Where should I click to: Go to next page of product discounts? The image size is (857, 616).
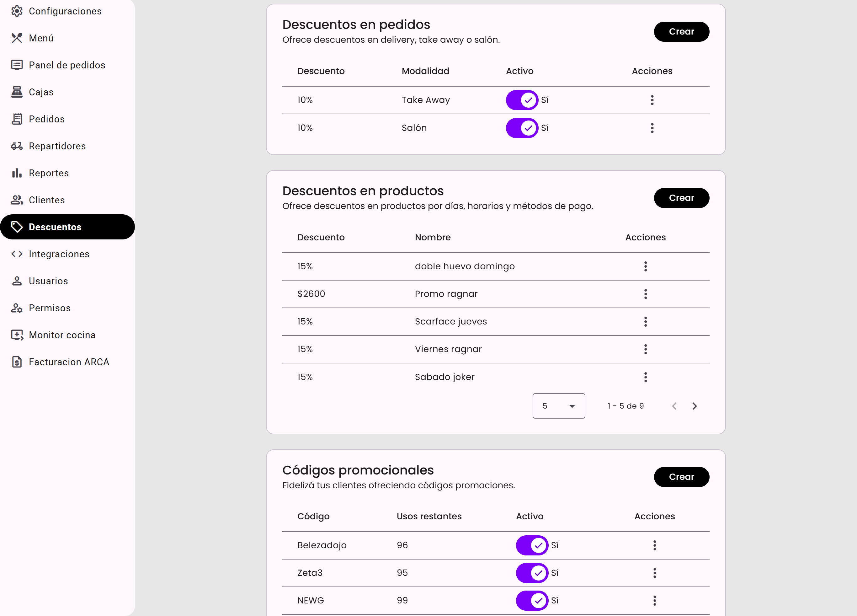[x=694, y=406]
